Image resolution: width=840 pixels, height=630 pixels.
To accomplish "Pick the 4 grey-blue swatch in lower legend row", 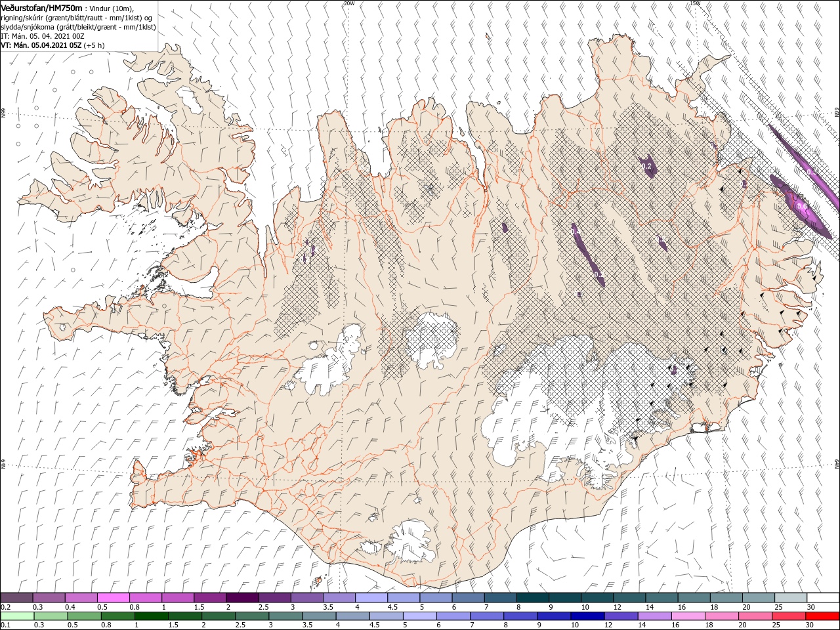I will [352, 616].
